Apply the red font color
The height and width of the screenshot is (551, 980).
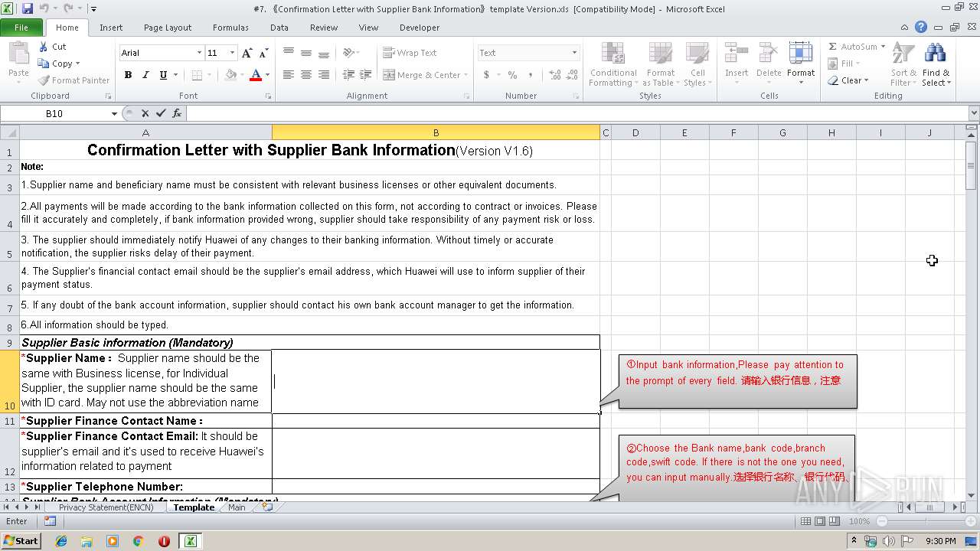tap(256, 75)
